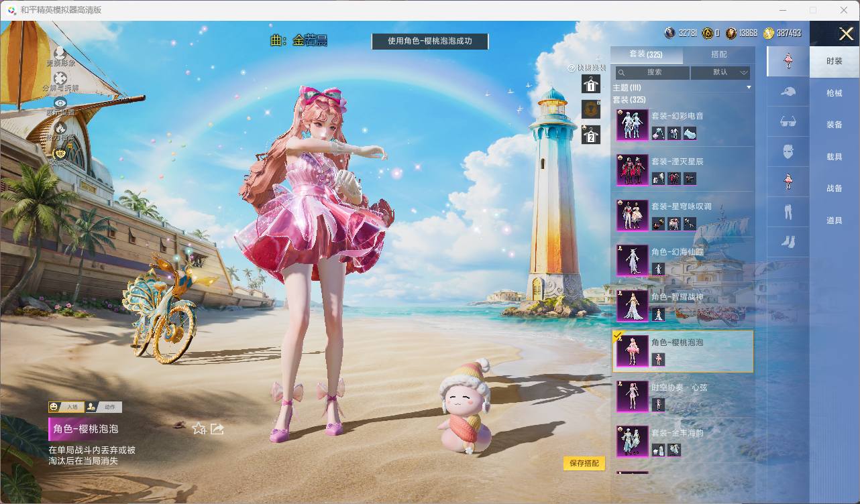Select the pants category icon
Screen dimensions: 860x504
(x=788, y=211)
